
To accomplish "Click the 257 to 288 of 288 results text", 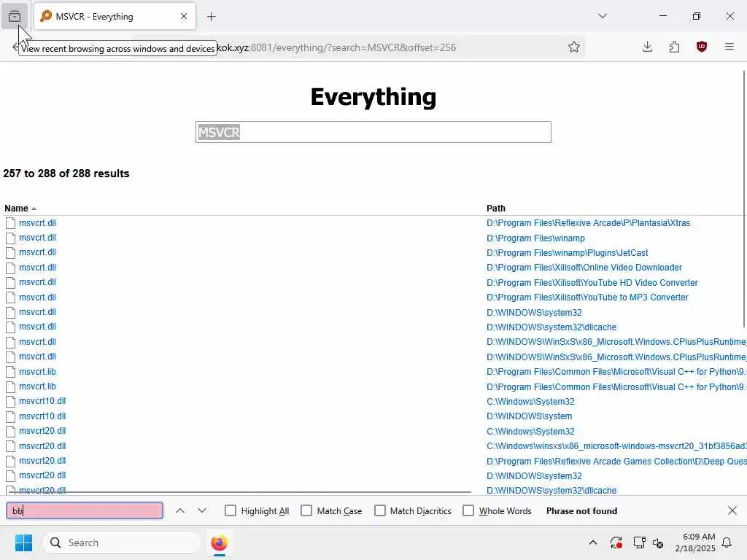I will tap(66, 174).
